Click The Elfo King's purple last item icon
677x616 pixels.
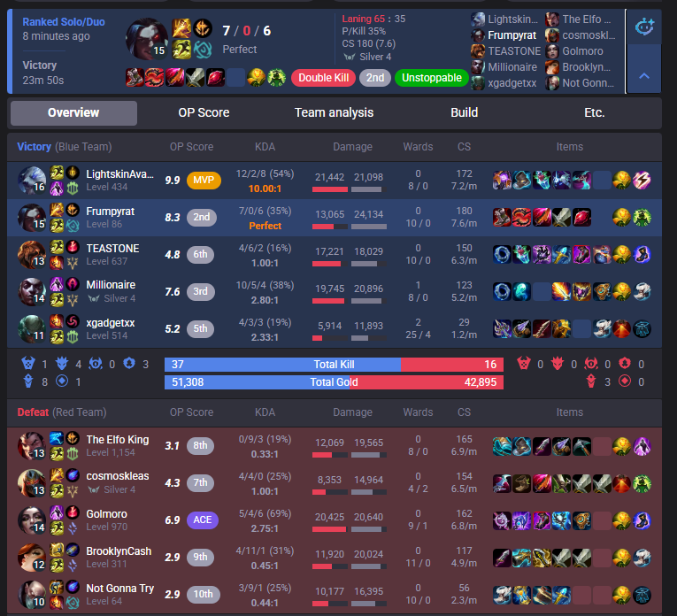(x=642, y=446)
